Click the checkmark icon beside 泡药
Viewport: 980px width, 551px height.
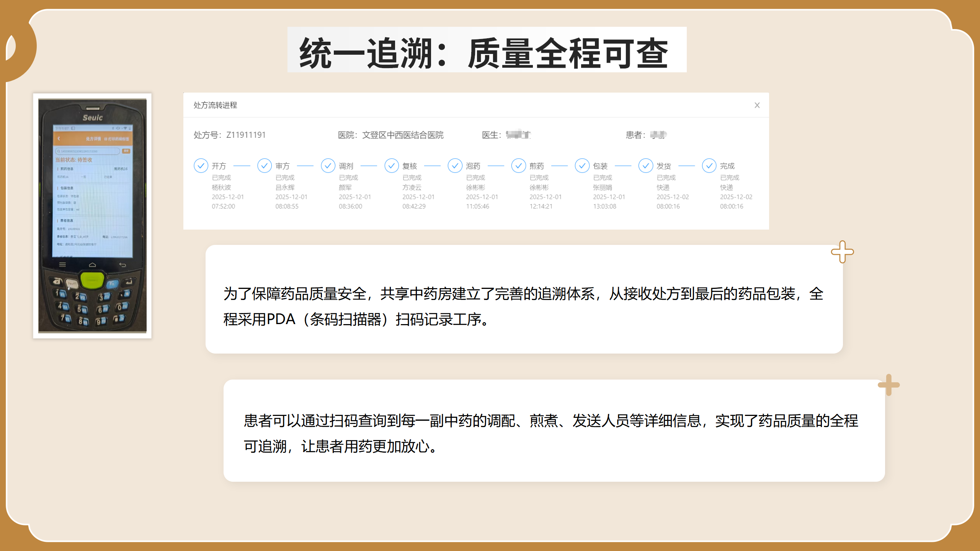click(x=455, y=166)
